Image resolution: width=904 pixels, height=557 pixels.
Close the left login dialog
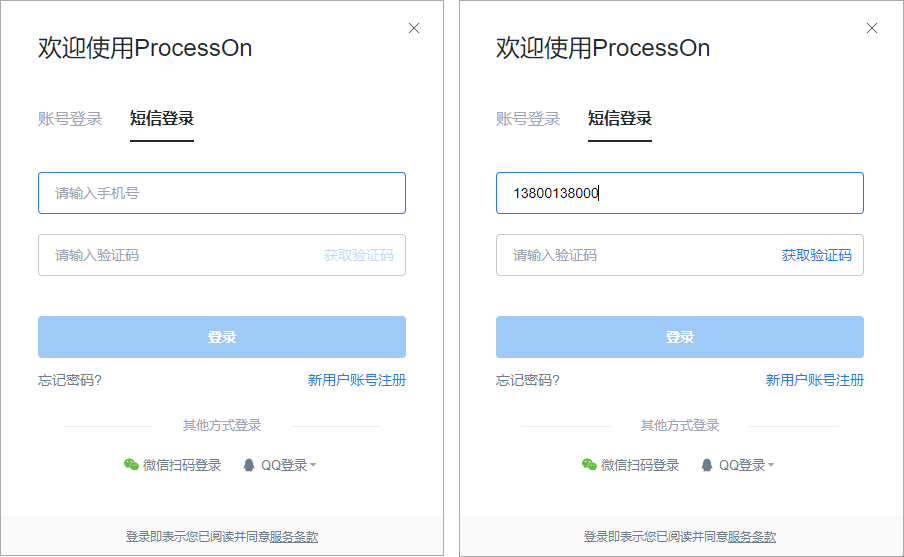(414, 28)
